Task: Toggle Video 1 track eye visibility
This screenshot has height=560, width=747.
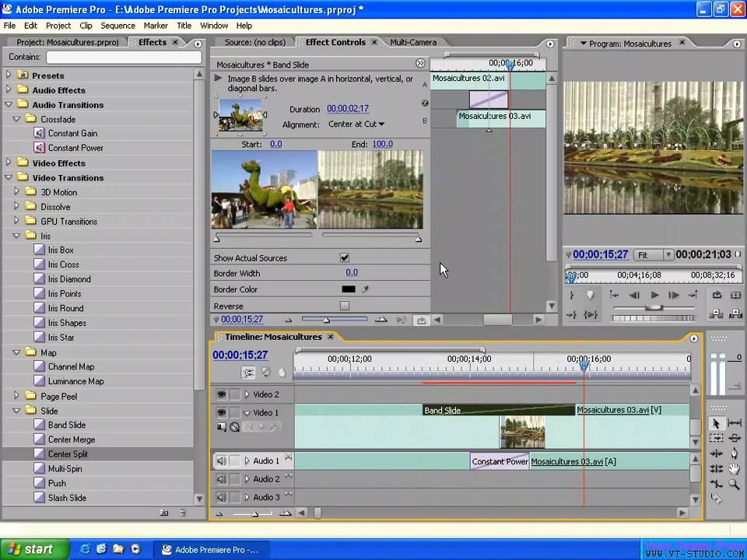Action: [x=221, y=412]
